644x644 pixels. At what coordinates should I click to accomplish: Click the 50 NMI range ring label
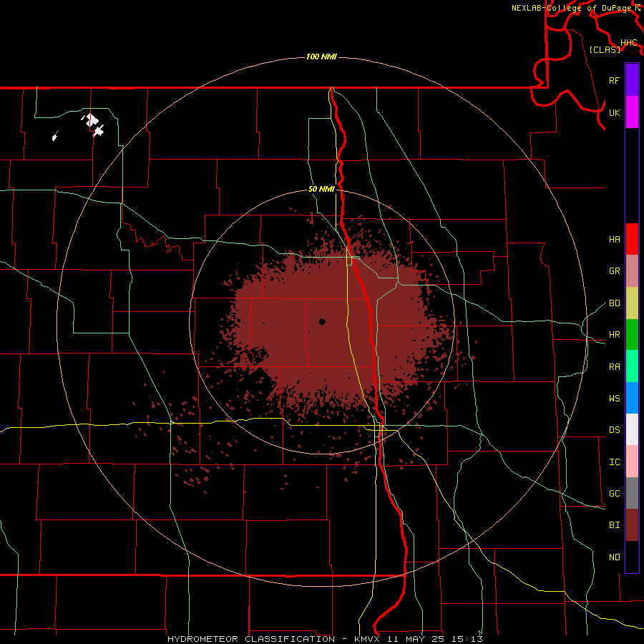click(x=321, y=189)
